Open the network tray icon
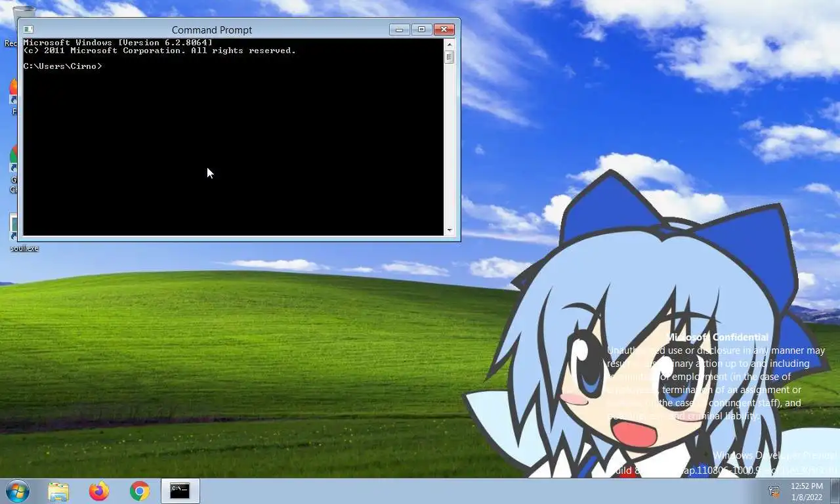840x504 pixels. click(774, 491)
